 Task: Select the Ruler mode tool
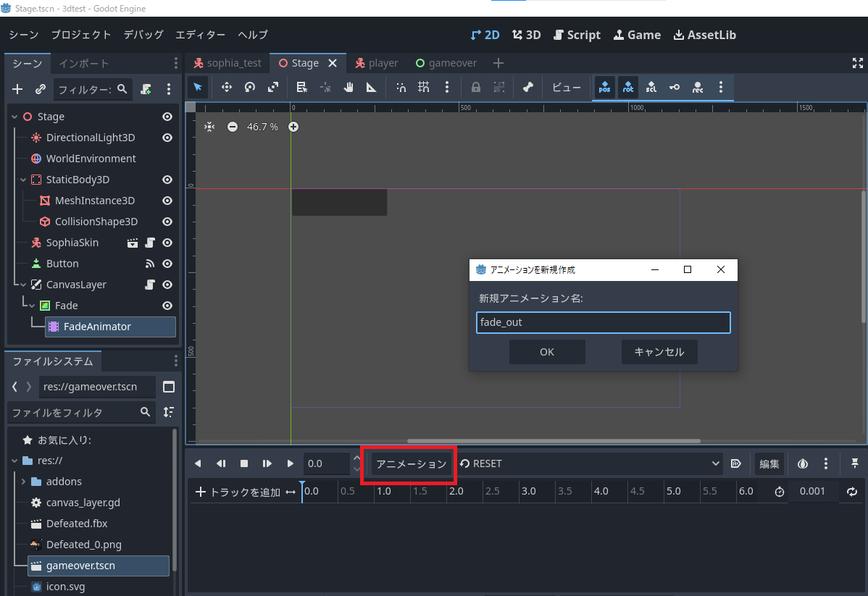(x=372, y=87)
